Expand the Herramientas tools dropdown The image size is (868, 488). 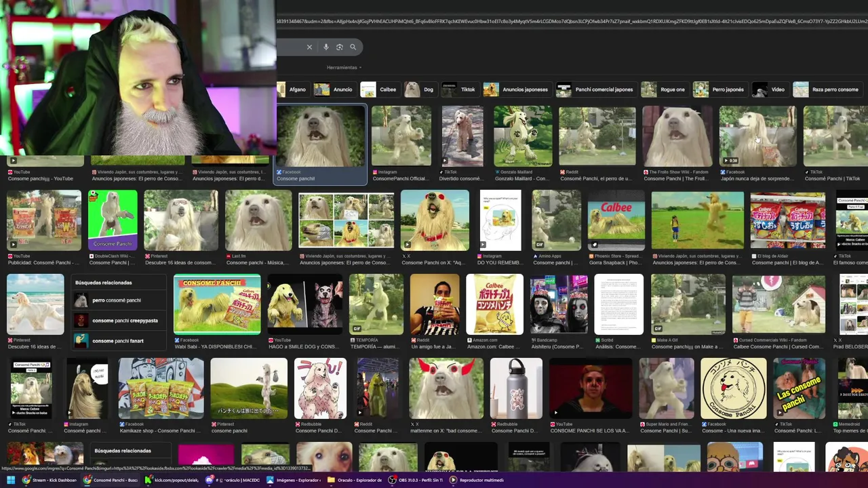click(x=344, y=67)
